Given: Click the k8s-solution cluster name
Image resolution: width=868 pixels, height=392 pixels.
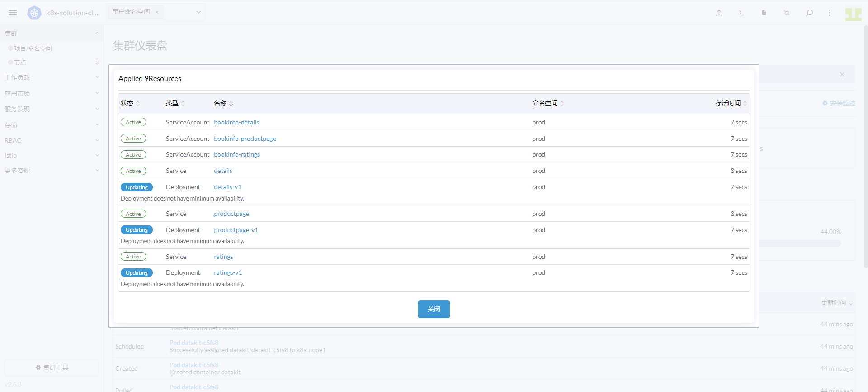Looking at the screenshot, I should click(72, 13).
